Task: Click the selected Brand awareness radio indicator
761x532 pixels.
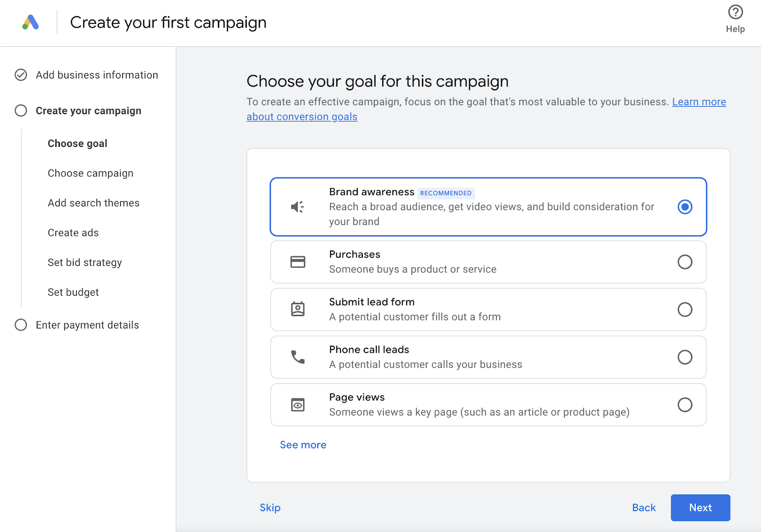Action: 685,207
